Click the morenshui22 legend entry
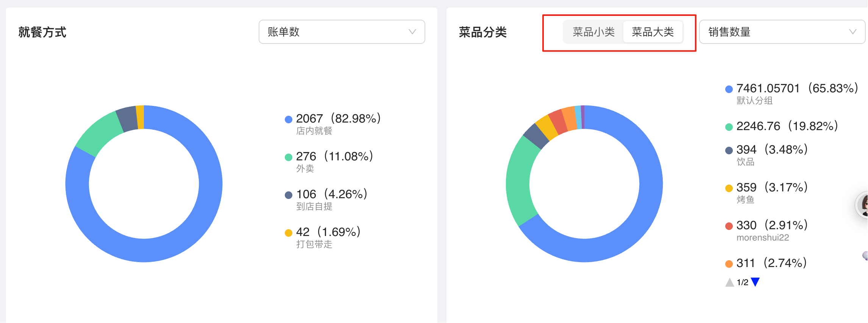868x323 pixels. click(x=767, y=230)
